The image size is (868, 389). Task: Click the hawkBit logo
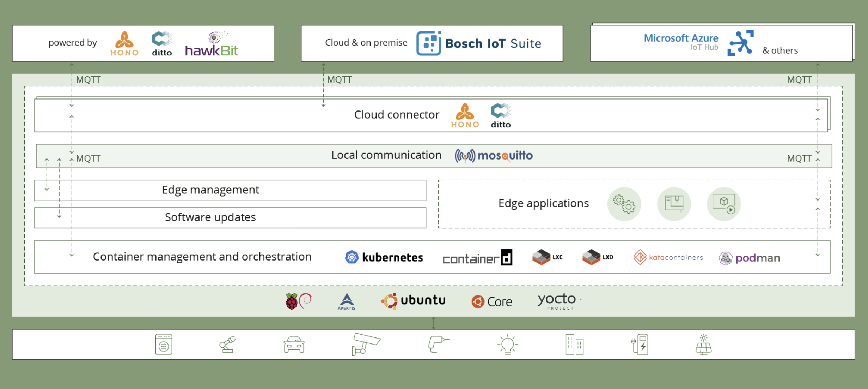212,44
